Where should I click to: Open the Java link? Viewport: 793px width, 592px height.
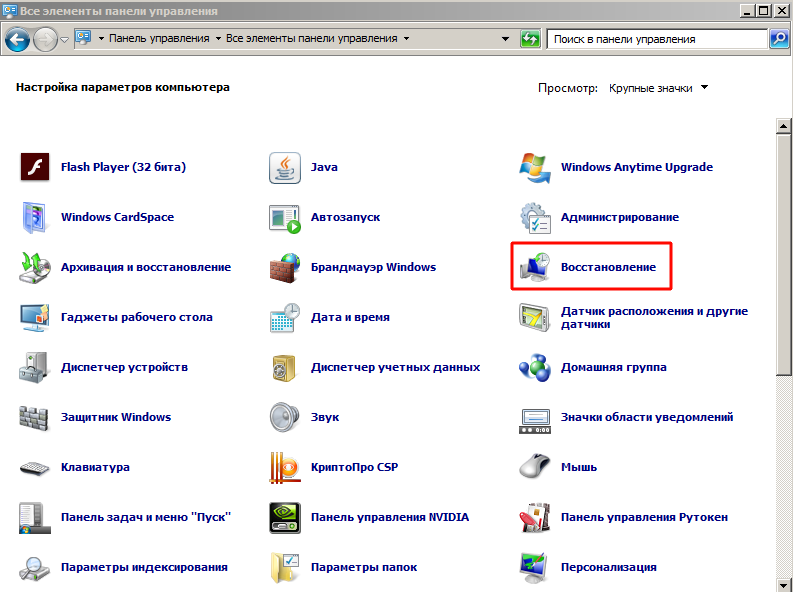[324, 167]
